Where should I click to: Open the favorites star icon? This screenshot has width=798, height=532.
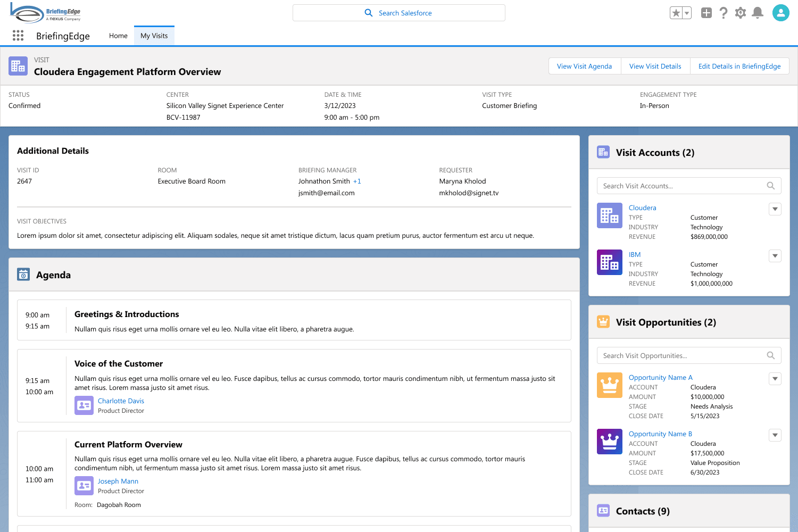click(676, 13)
